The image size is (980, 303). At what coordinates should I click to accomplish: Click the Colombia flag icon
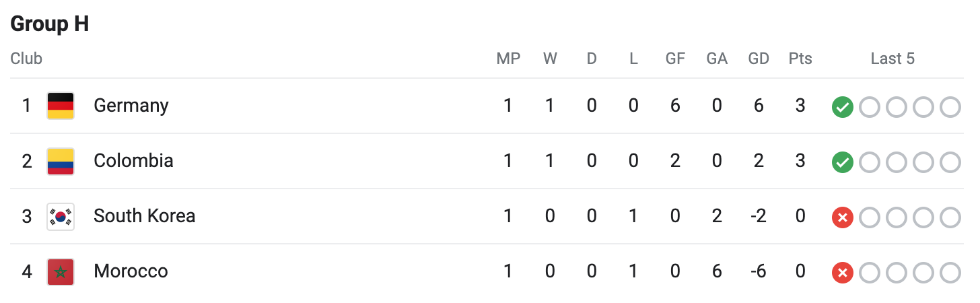(61, 161)
